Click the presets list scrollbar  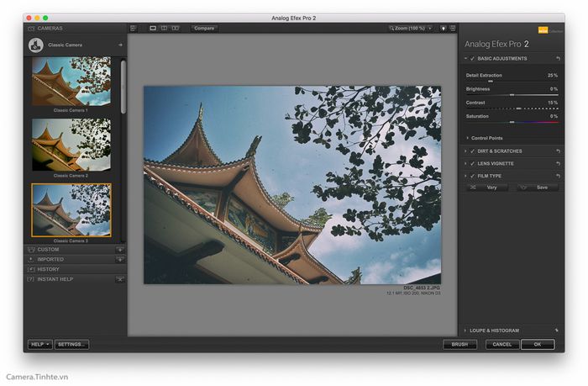pos(123,87)
